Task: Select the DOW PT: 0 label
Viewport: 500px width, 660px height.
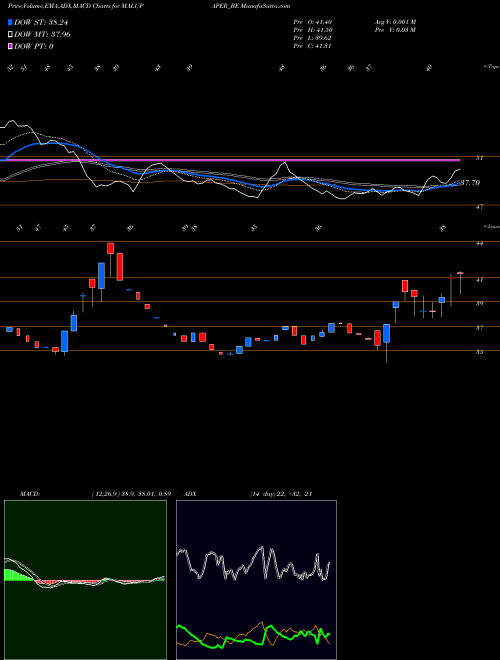Action: [x=34, y=46]
